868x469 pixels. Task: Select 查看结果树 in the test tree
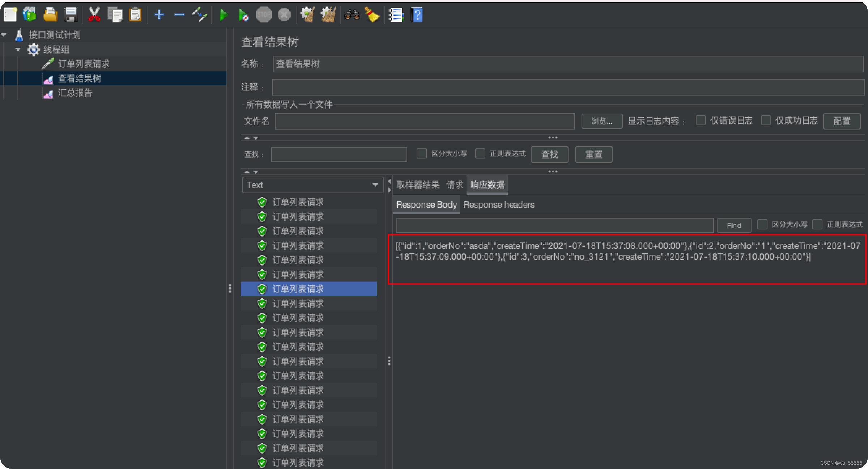click(x=80, y=79)
